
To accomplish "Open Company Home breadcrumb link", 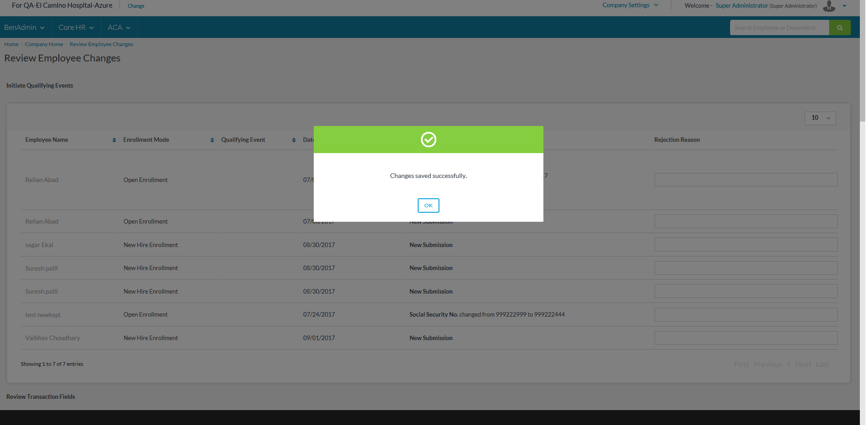I will point(44,44).
